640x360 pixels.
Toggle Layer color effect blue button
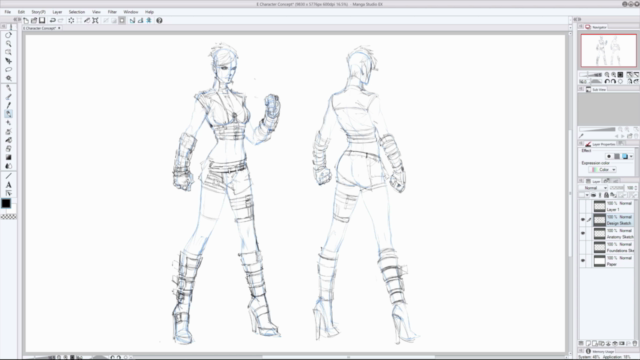(624, 156)
